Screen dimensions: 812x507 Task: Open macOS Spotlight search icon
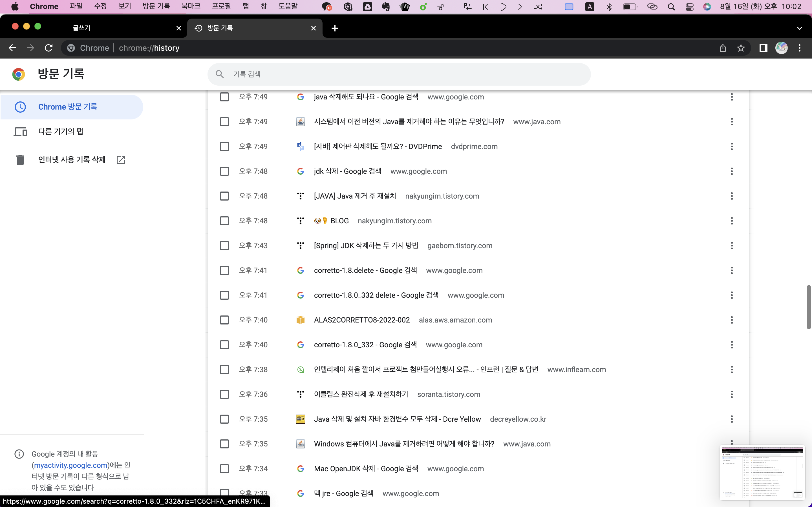pyautogui.click(x=671, y=7)
